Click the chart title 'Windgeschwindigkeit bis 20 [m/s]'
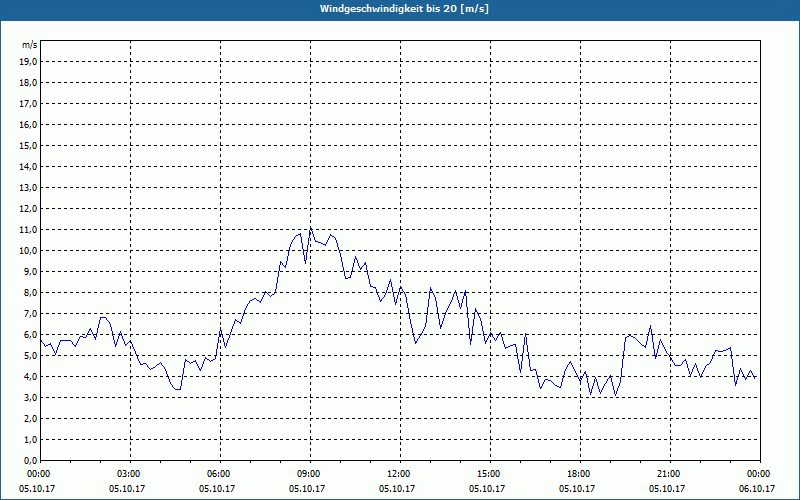Image resolution: width=800 pixels, height=500 pixels. (x=404, y=9)
